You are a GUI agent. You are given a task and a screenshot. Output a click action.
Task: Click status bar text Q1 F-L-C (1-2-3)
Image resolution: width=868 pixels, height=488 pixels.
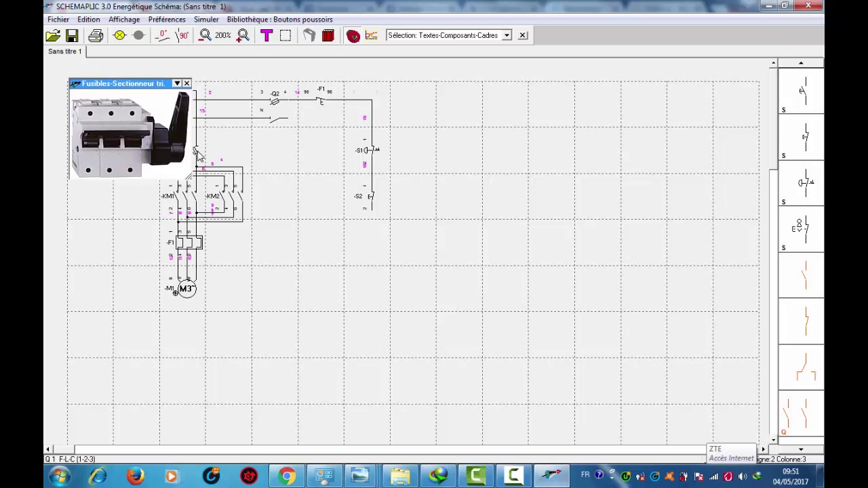pos(71,459)
